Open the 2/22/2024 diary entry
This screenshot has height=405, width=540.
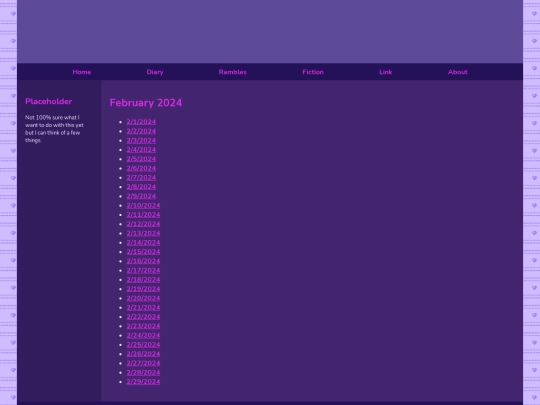[143, 317]
